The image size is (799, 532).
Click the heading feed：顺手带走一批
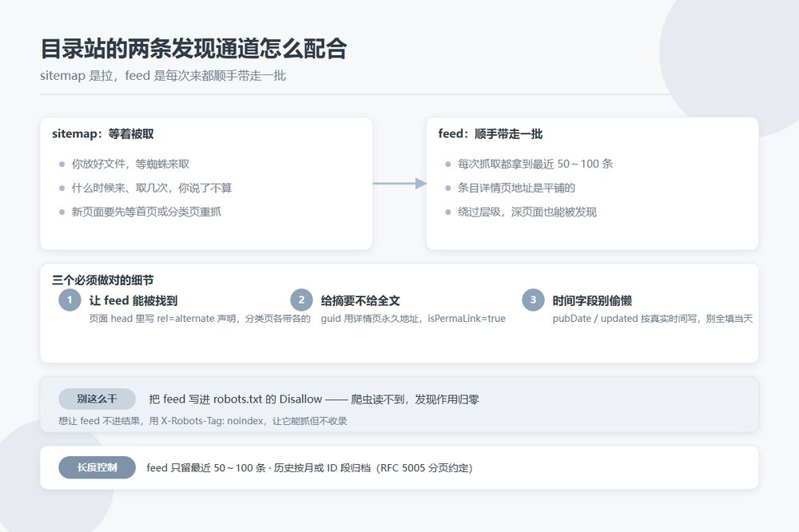491,134
